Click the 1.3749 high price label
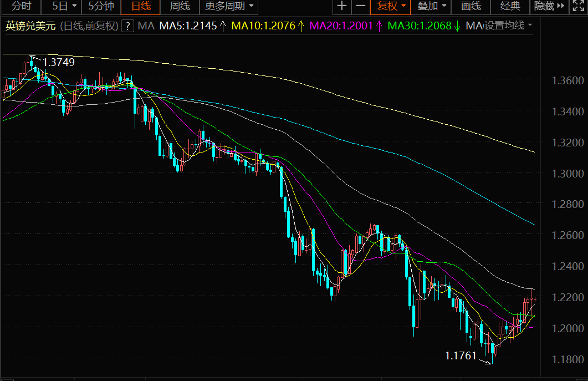Image resolution: width=588 pixels, height=381 pixels. [59, 62]
